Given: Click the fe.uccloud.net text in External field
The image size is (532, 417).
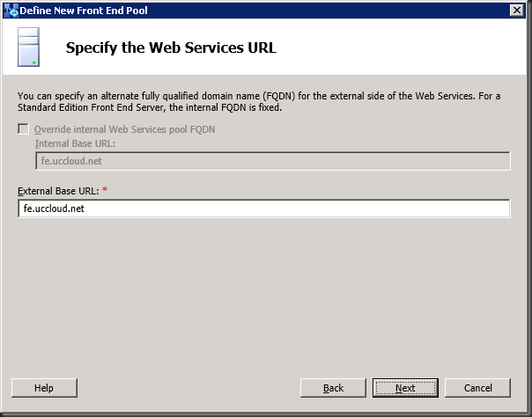Looking at the screenshot, I should [54, 208].
